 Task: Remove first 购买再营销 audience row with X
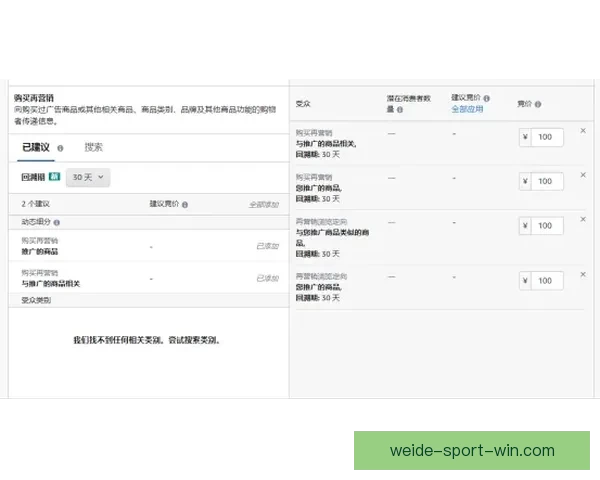(583, 131)
